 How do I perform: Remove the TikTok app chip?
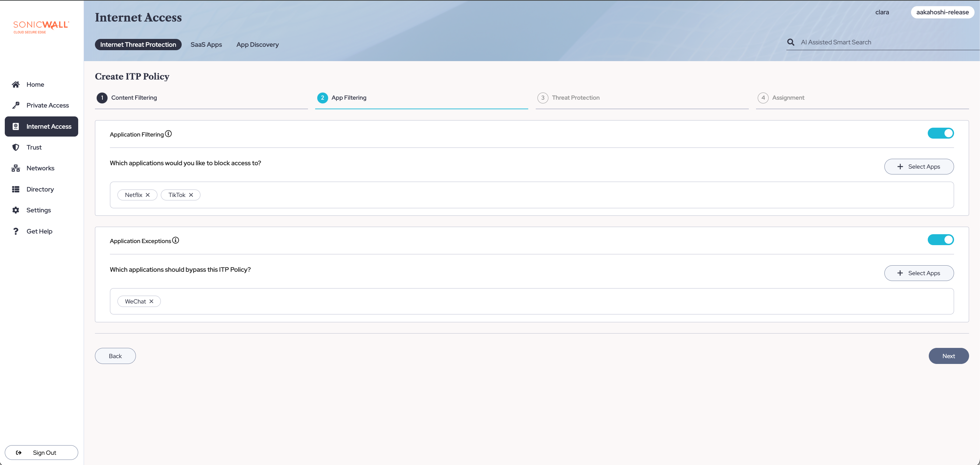(x=191, y=195)
